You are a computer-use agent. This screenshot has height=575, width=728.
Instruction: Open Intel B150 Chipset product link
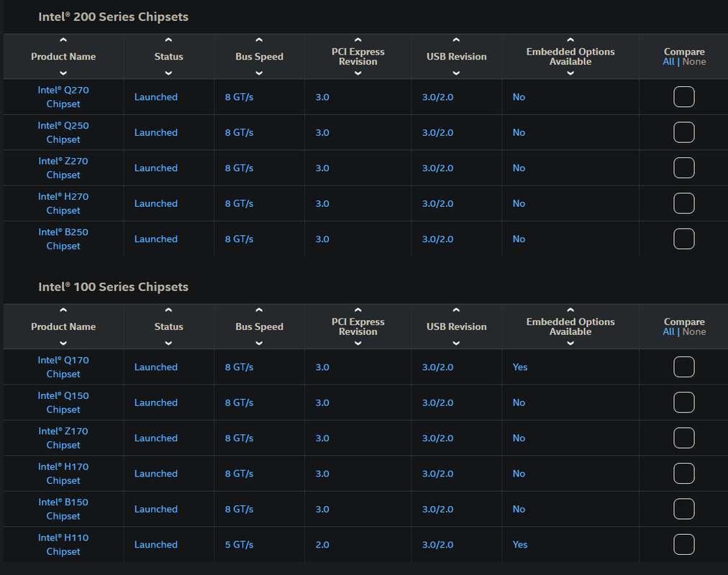[x=63, y=509]
